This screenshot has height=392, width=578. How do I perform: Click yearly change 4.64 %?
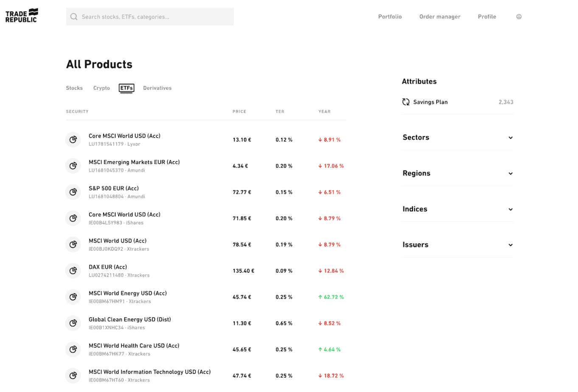[x=329, y=350]
